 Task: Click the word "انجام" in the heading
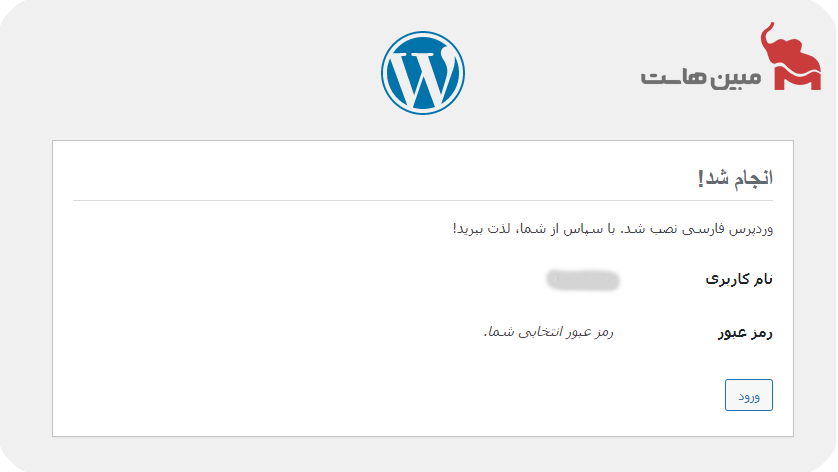[x=750, y=179]
